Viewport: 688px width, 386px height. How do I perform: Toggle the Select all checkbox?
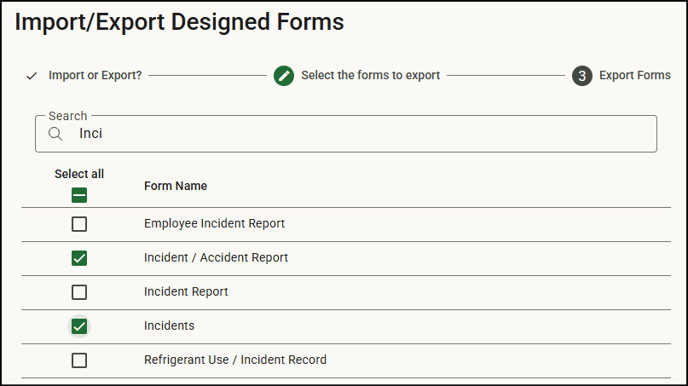(79, 195)
